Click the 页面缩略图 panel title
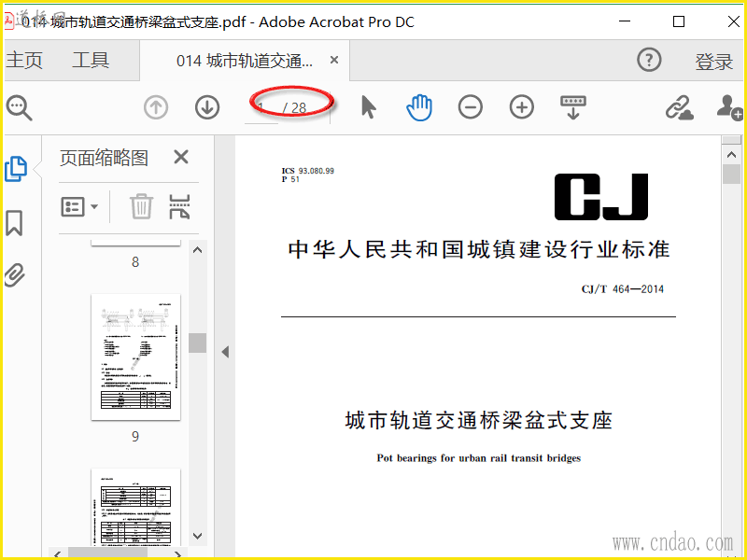The height and width of the screenshot is (560, 747). 104,158
